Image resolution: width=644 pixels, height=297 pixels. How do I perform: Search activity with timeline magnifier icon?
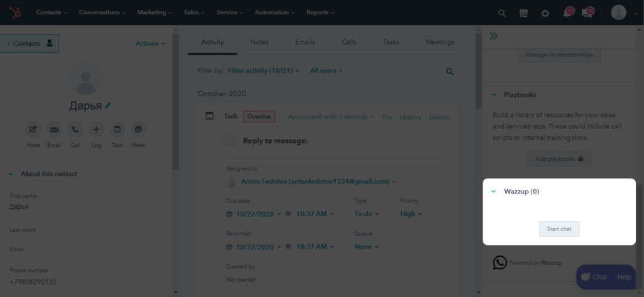point(450,72)
